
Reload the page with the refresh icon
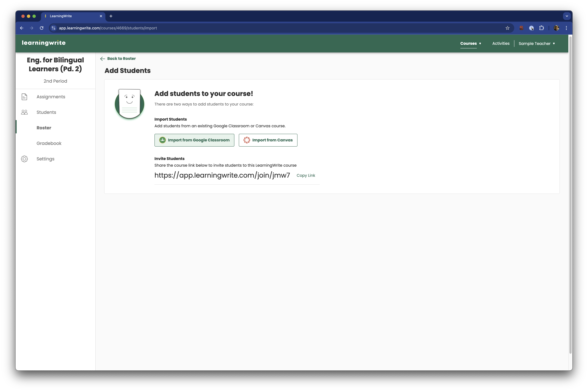tap(42, 28)
